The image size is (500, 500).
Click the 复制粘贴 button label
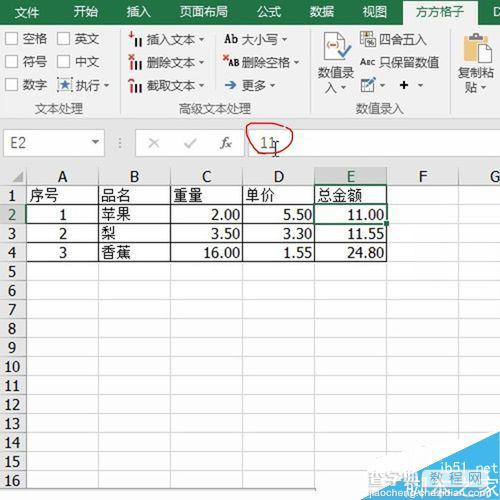(476, 80)
